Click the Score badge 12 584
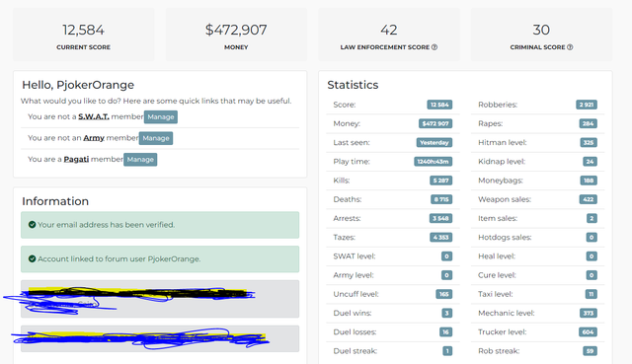 (x=439, y=105)
